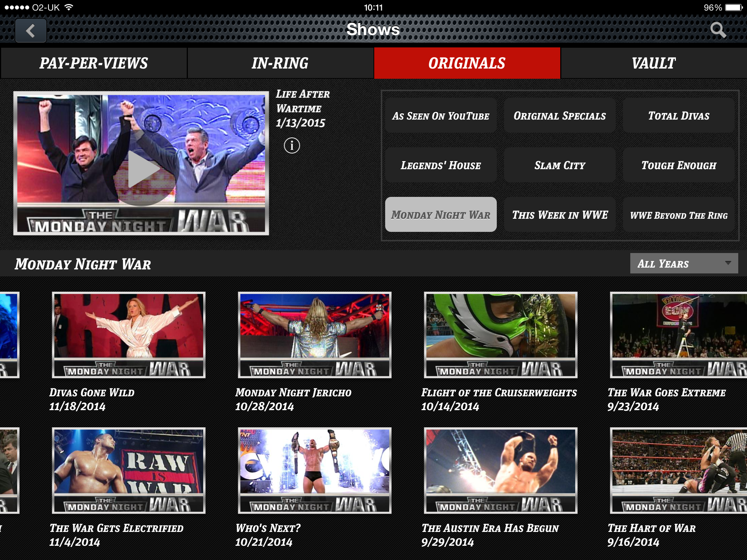Select the PAY-PER-VIEWS tab
This screenshot has width=747, height=560.
point(94,63)
